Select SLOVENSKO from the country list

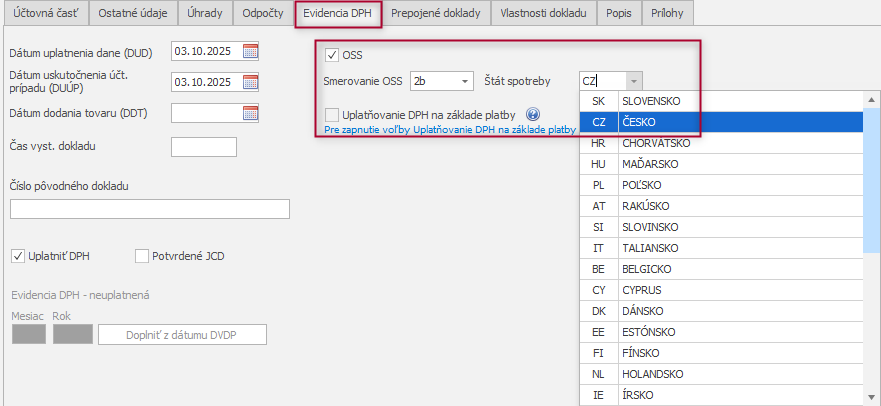pyautogui.click(x=650, y=102)
